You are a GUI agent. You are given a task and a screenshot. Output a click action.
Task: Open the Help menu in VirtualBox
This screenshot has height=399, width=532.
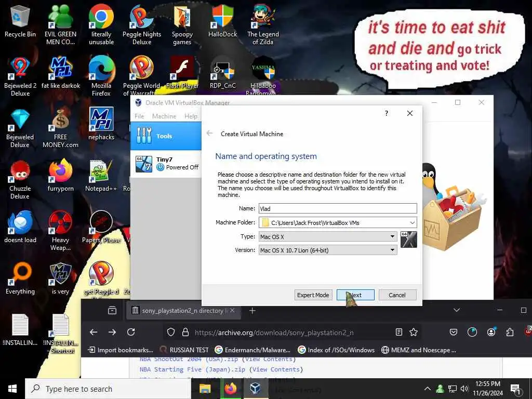[191, 116]
